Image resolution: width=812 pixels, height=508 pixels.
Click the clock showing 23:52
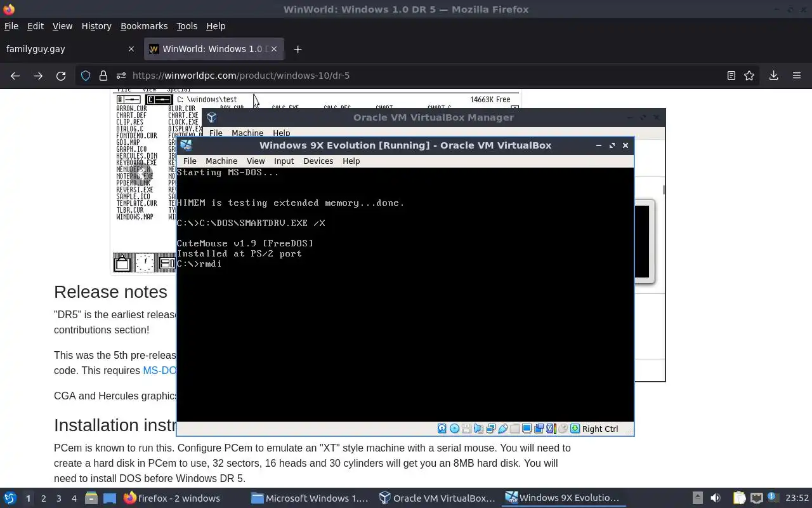(x=797, y=498)
